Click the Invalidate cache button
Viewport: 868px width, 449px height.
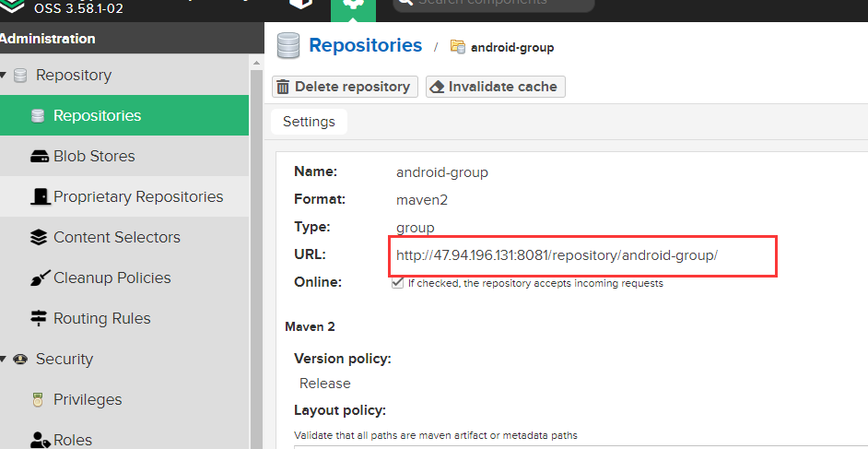[495, 87]
